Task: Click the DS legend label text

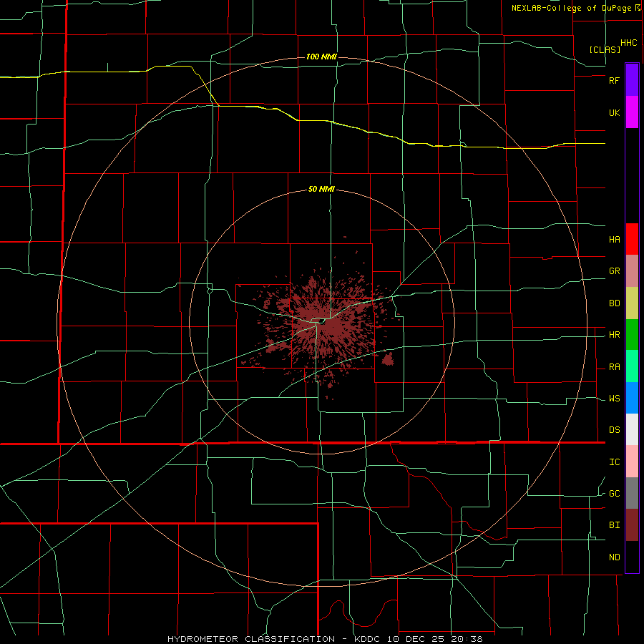Action: pos(615,430)
